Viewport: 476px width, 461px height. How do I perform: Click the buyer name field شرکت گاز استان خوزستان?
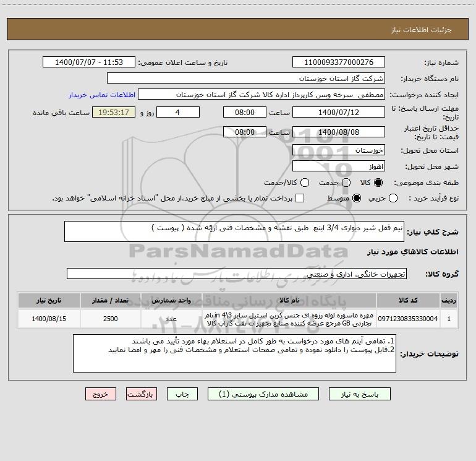pyautogui.click(x=246, y=79)
